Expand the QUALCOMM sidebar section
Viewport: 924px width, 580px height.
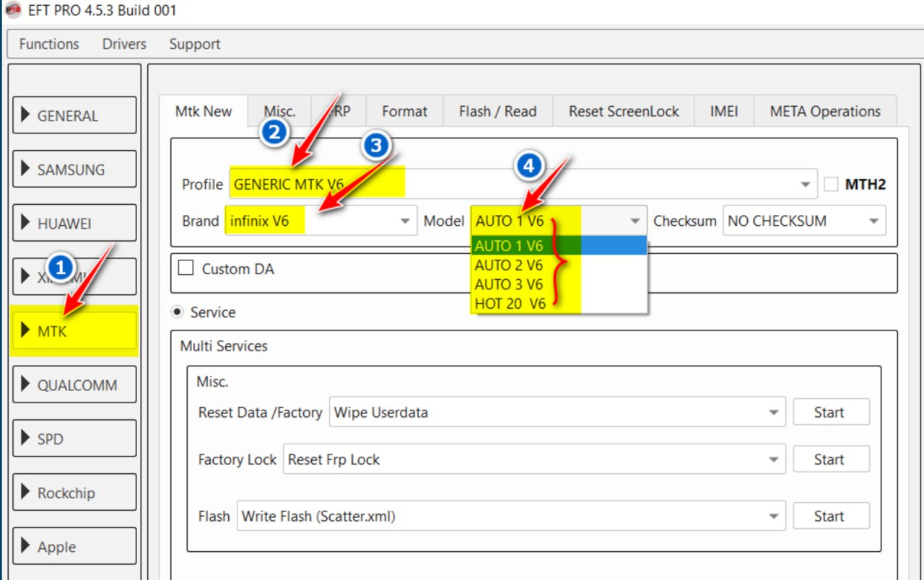(74, 385)
